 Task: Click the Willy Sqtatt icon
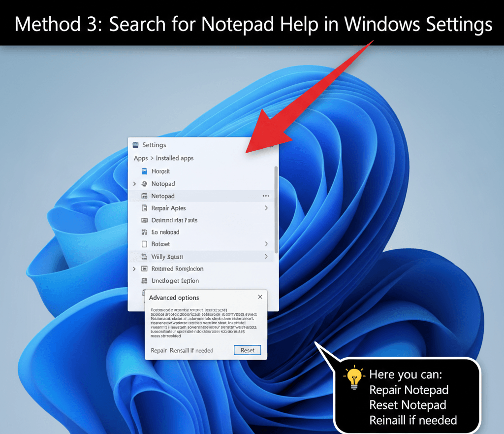144,257
